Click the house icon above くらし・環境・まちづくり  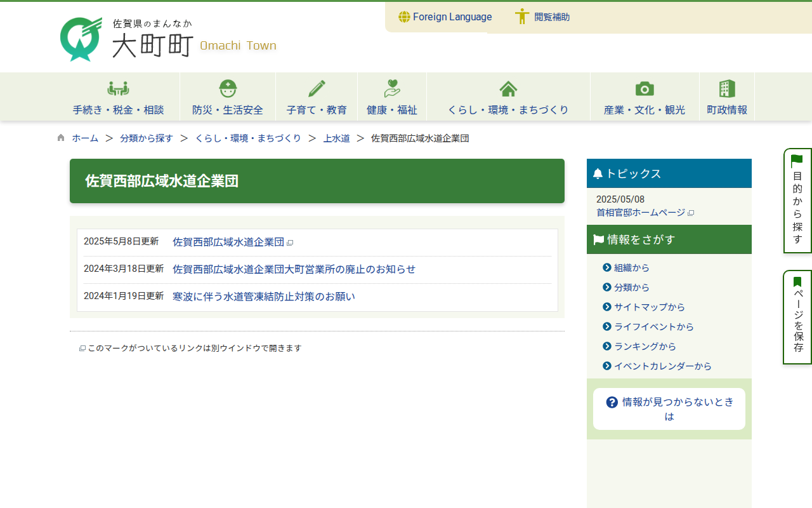508,88
